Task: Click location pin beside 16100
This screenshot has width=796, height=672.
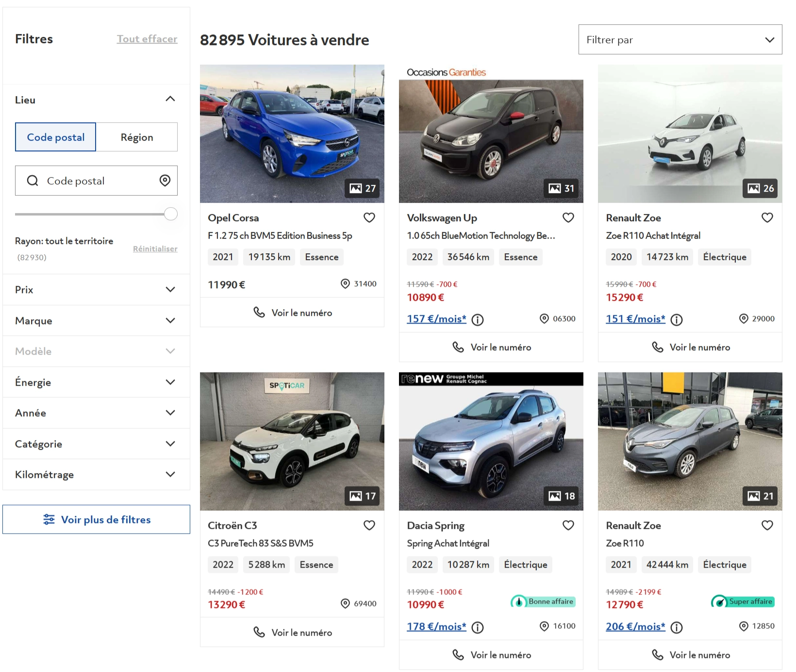Action: (x=545, y=626)
